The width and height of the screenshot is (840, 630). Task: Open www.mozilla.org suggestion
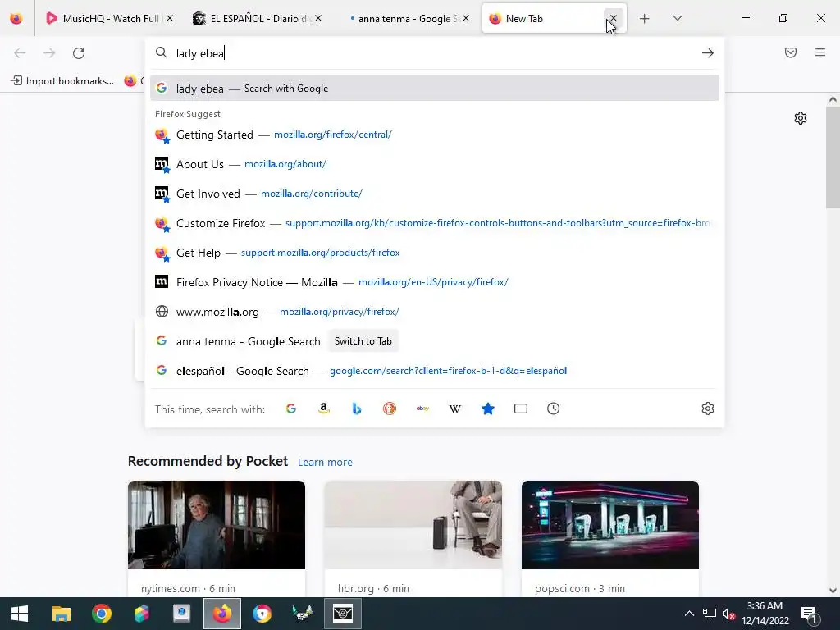(x=435, y=311)
